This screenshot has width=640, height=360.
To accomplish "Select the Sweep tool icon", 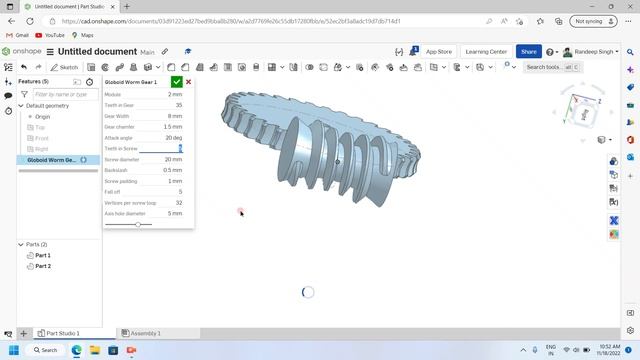I will click(x=120, y=67).
